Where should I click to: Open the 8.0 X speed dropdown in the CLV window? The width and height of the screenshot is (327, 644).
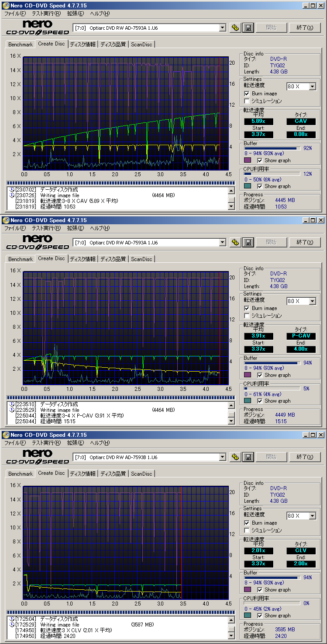point(312,516)
